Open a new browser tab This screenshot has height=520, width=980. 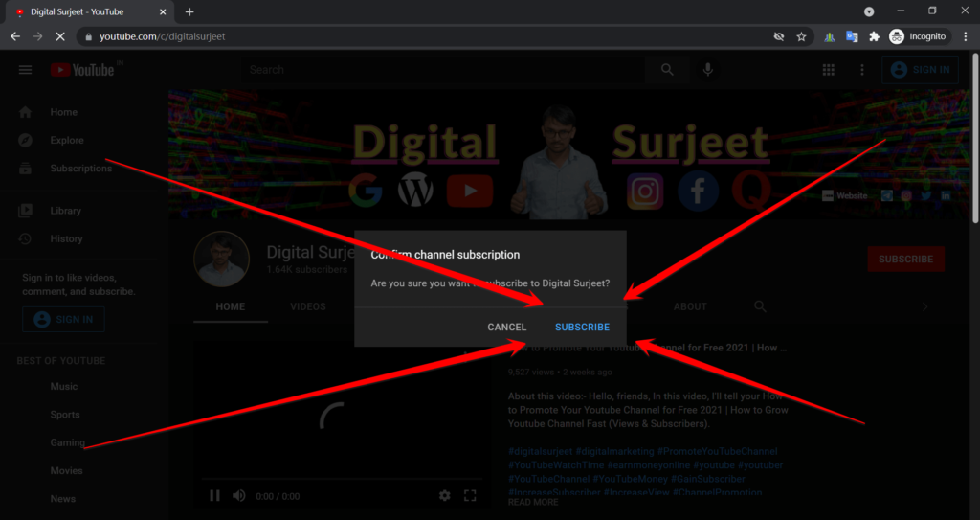189,11
